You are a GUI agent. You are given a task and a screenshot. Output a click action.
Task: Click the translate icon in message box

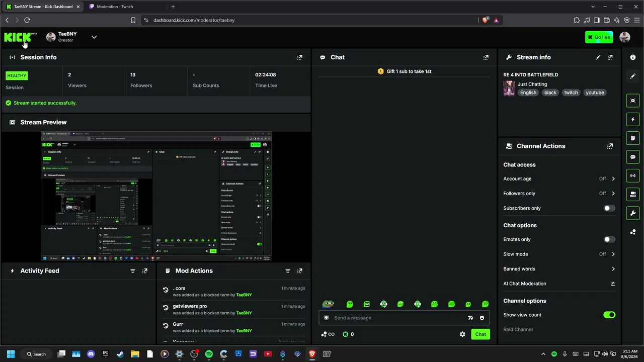(470, 318)
